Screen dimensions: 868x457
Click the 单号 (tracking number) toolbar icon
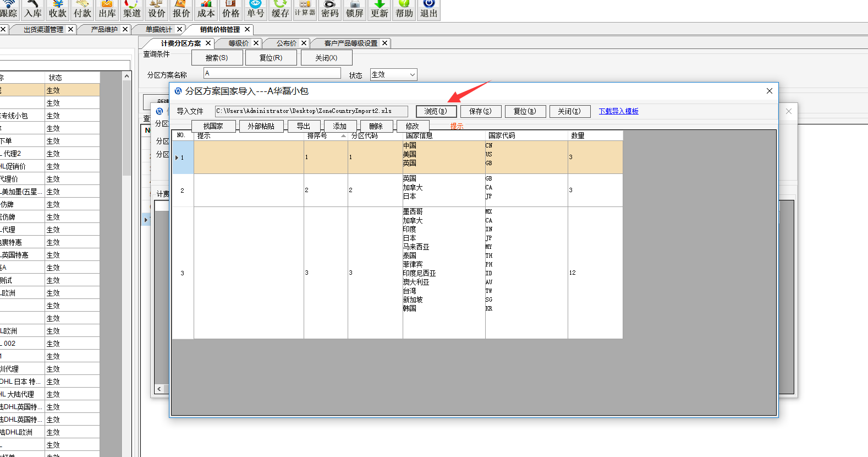(256, 9)
